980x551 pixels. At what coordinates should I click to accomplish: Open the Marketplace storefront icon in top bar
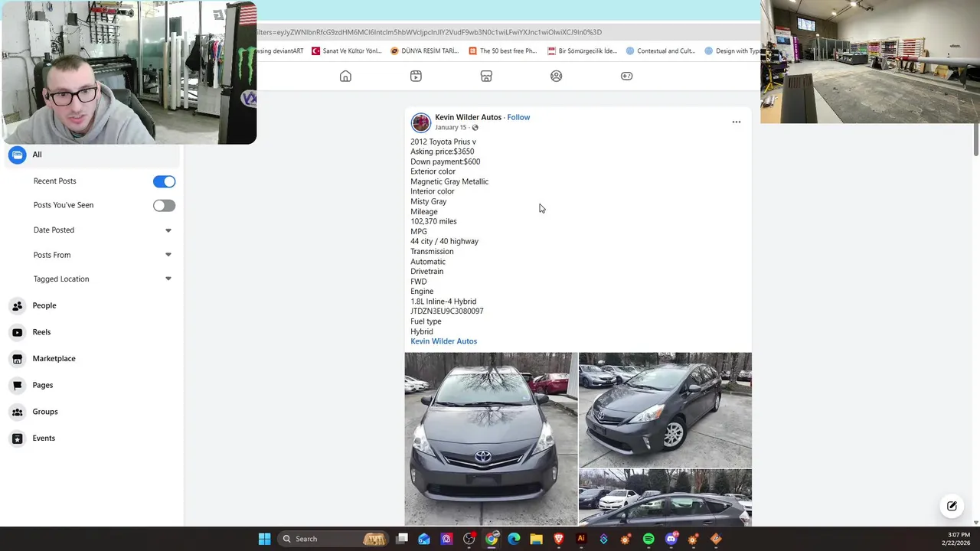(x=486, y=76)
